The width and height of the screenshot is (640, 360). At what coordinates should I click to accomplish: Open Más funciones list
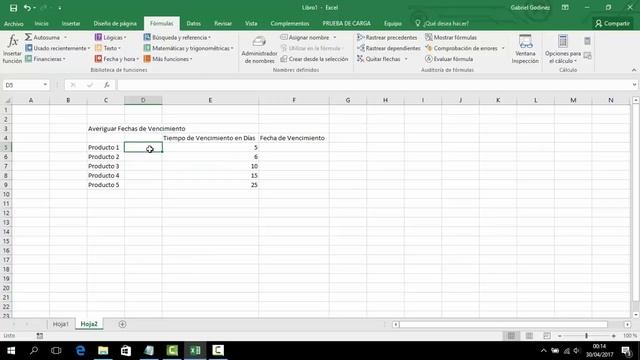(x=168, y=59)
